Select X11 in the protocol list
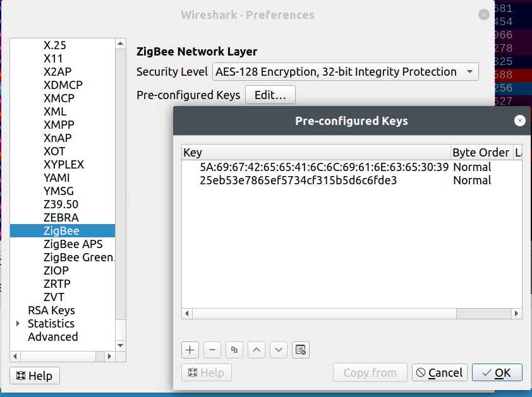The image size is (532, 397). pyautogui.click(x=53, y=59)
